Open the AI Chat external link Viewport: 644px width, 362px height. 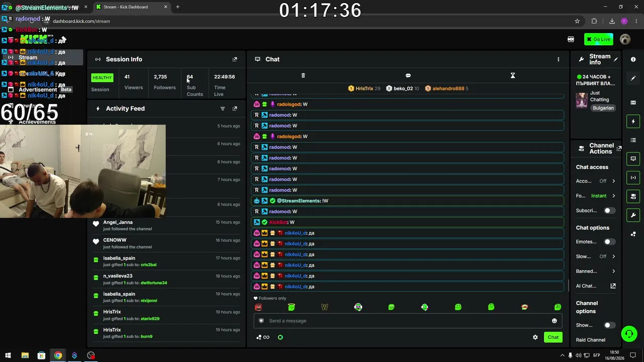coord(613,286)
